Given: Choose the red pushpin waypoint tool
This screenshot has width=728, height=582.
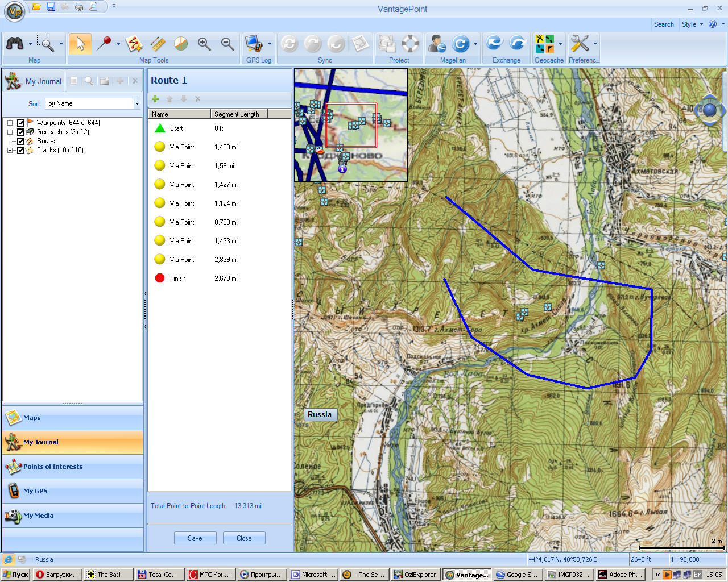Looking at the screenshot, I should pyautogui.click(x=104, y=43).
